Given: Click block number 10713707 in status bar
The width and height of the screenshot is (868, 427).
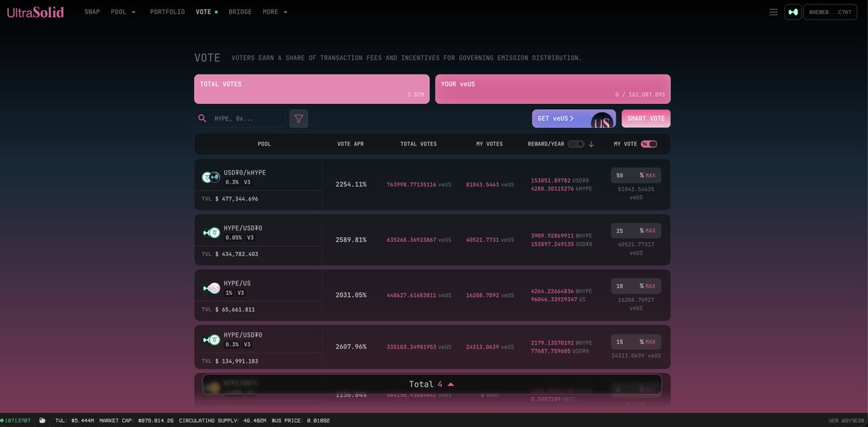Looking at the screenshot, I should coord(17,420).
